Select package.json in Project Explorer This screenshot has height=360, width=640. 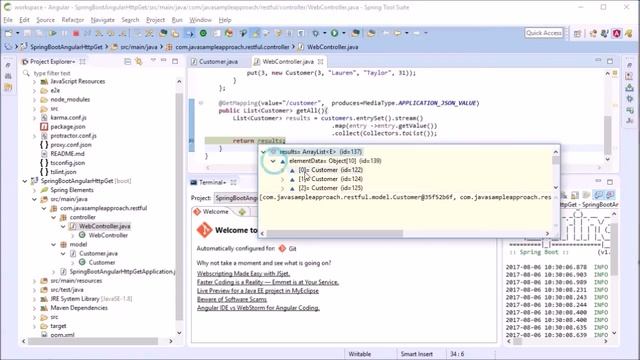(x=68, y=127)
